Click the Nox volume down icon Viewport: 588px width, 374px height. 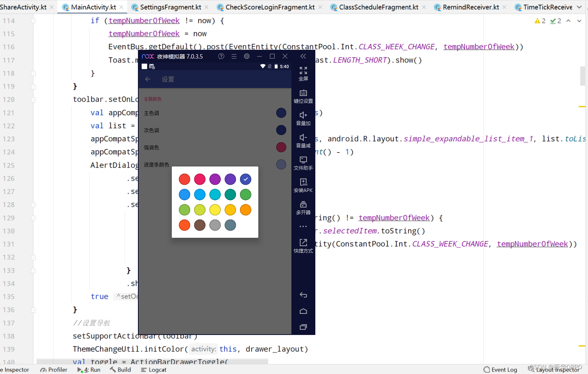tap(303, 138)
